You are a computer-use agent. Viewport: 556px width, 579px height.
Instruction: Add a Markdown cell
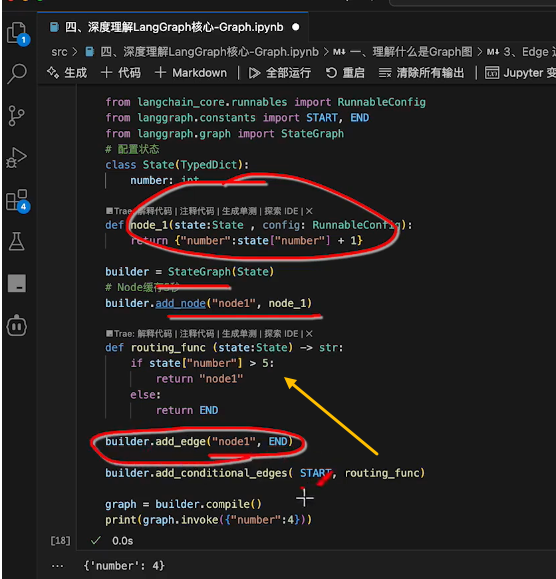[191, 73]
